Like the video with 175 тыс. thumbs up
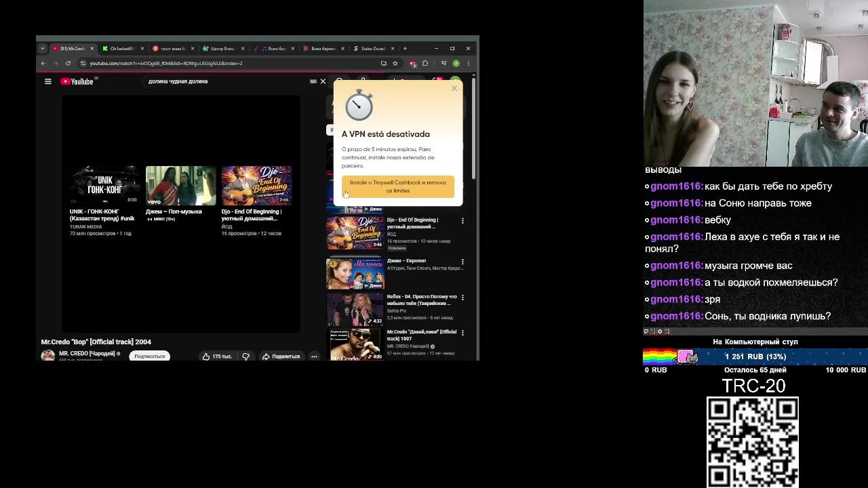The width and height of the screenshot is (868, 488). 217,357
